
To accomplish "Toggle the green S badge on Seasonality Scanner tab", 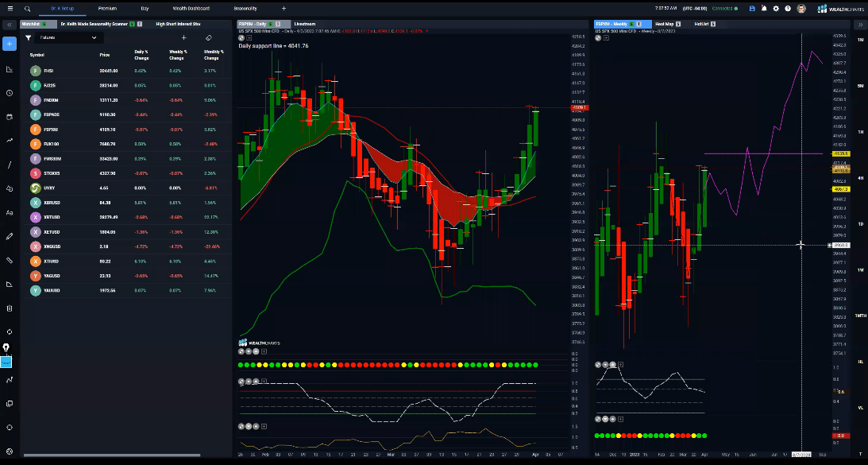I will pos(132,25).
